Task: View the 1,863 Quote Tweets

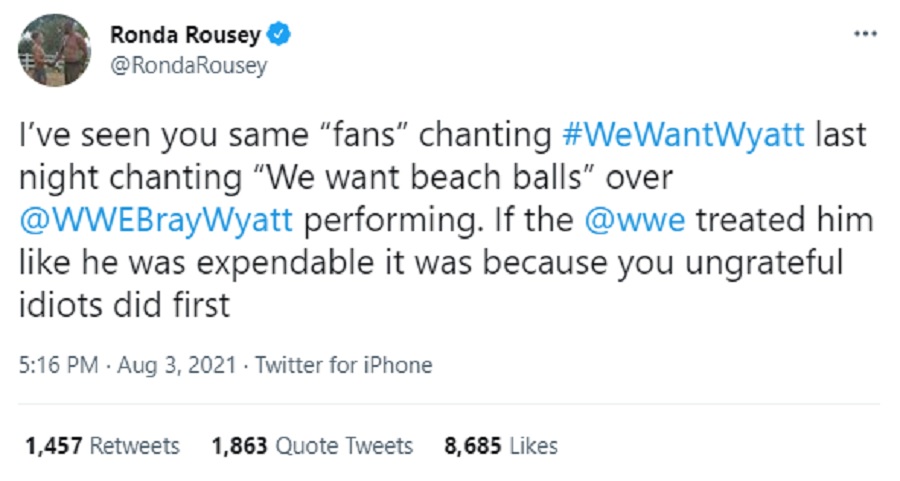Action: click(x=312, y=445)
